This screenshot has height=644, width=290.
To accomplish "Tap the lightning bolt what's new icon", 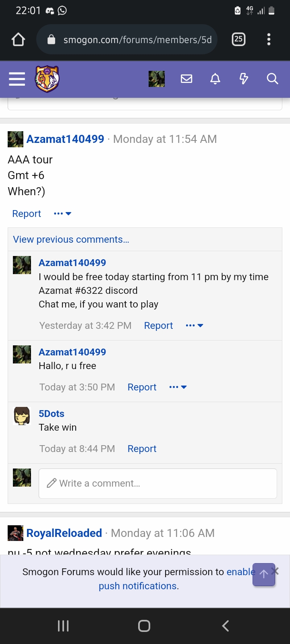I will [x=244, y=79].
